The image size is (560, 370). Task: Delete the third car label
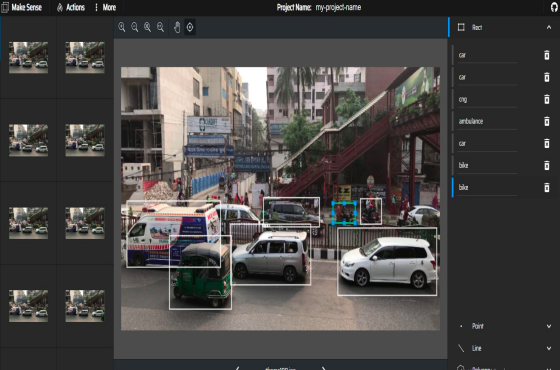pyautogui.click(x=546, y=144)
